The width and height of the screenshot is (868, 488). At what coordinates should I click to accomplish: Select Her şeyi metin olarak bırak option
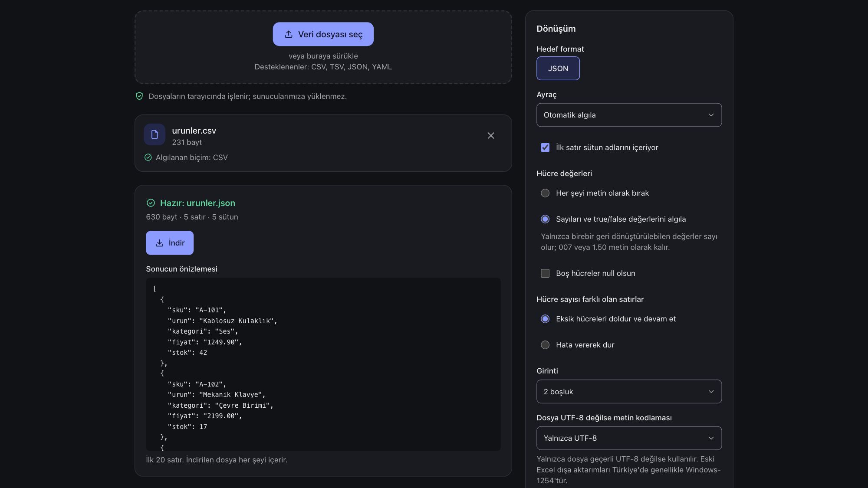click(x=545, y=193)
